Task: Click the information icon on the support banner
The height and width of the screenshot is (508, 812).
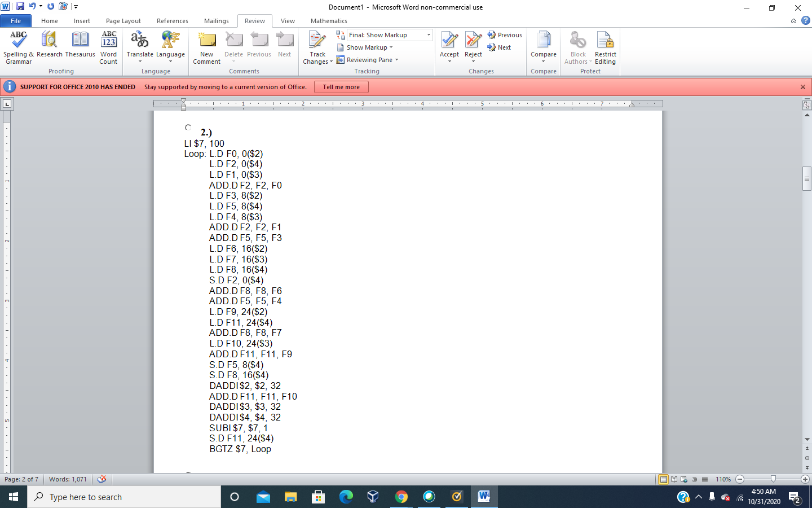Action: [10, 87]
